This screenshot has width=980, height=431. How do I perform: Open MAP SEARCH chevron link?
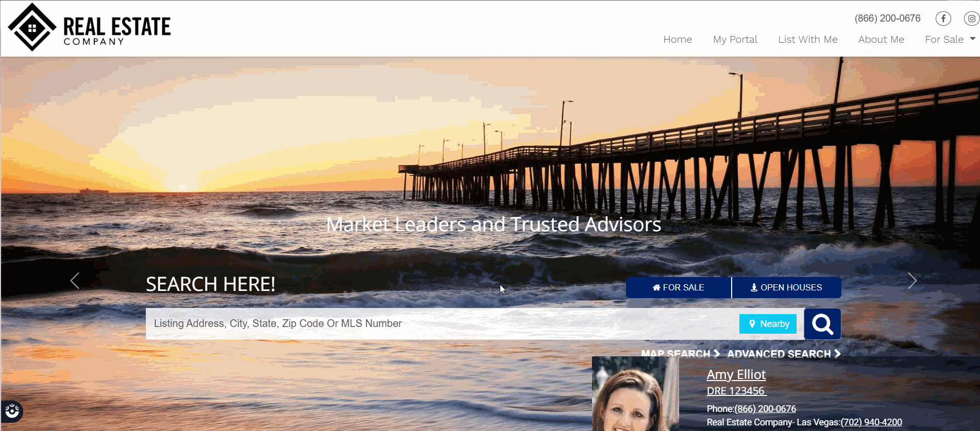680,353
